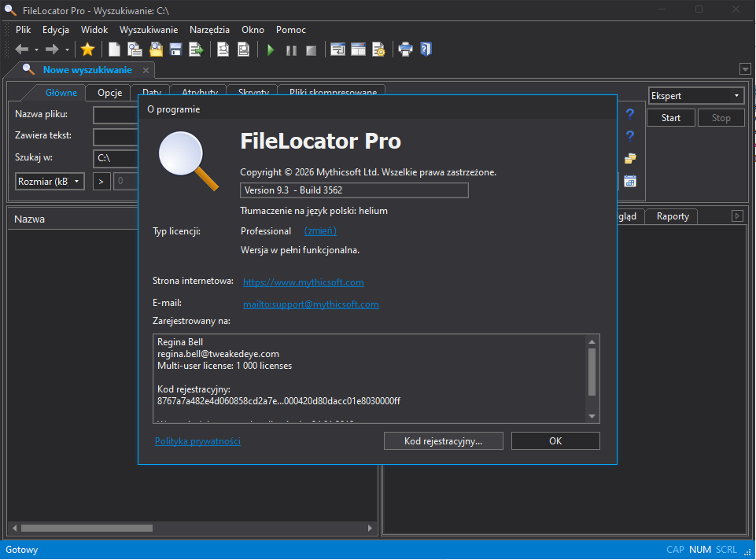Click the results list horizontal scrollbar thumb
756x560 pixels.
pos(87,529)
